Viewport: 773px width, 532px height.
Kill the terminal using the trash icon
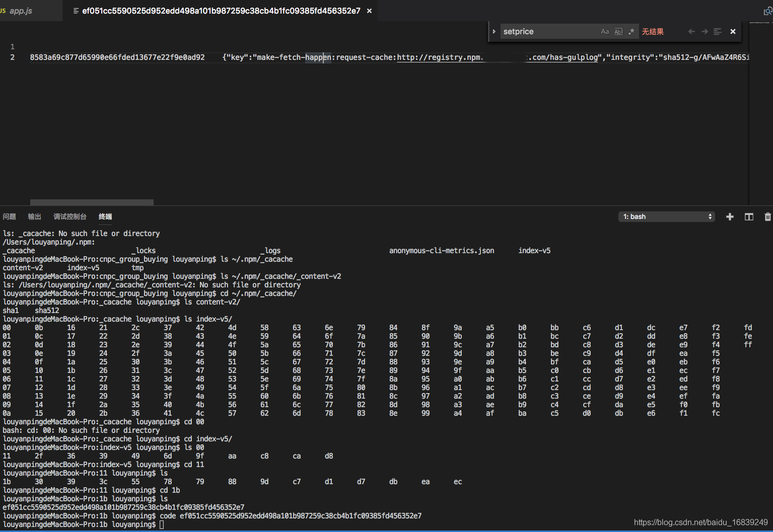click(x=767, y=216)
